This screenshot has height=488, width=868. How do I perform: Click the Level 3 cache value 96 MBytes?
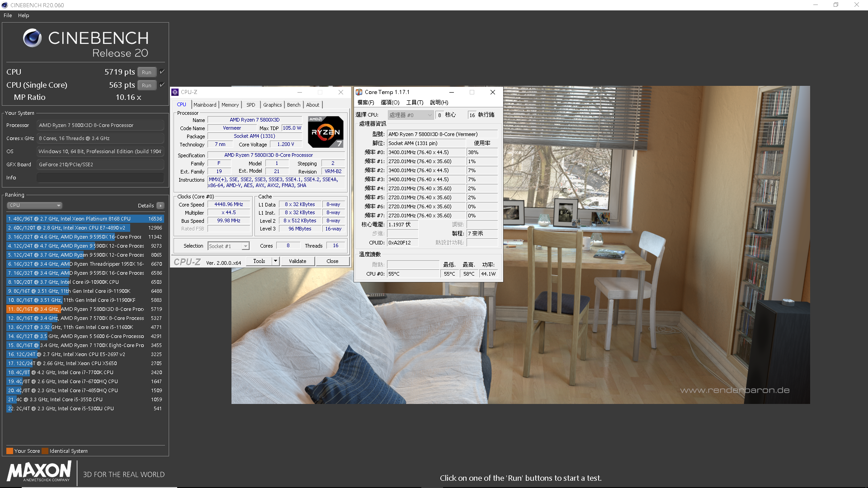click(x=300, y=229)
